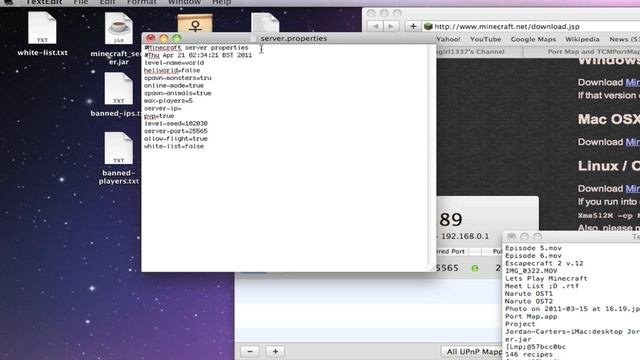Click the white-list=false line
The image size is (640, 360).
[x=174, y=146]
